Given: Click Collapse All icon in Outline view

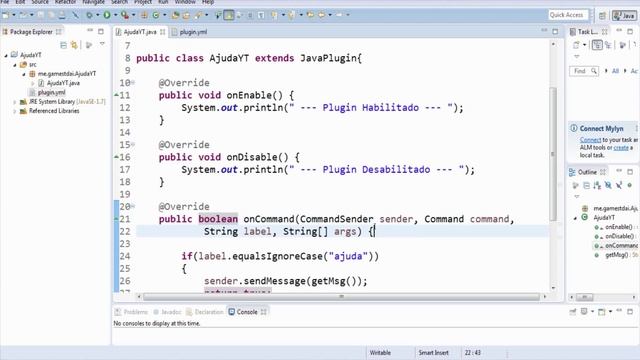Looking at the screenshot, I should [x=587, y=185].
